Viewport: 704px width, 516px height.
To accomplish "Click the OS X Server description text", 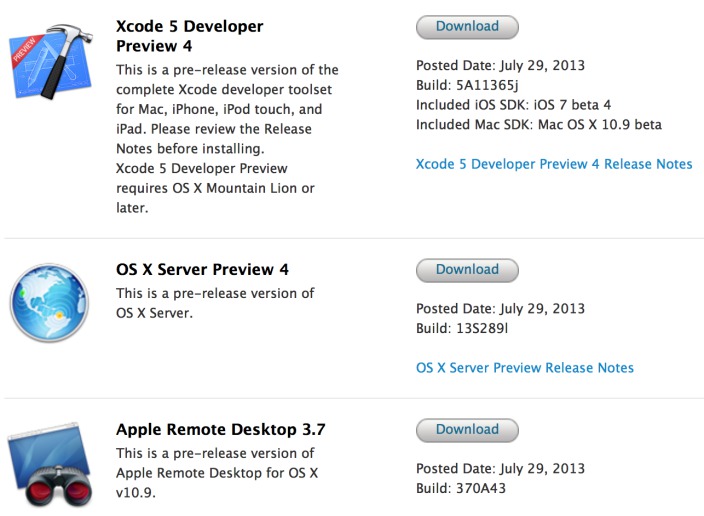I will pyautogui.click(x=215, y=303).
